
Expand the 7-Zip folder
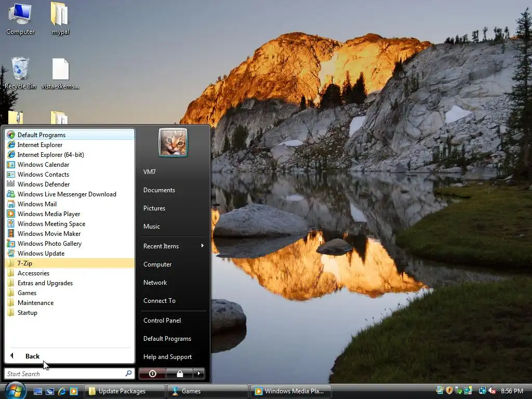click(70, 263)
